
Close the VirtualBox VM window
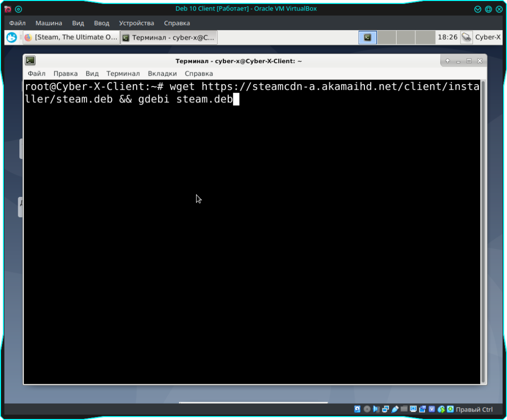click(x=499, y=9)
